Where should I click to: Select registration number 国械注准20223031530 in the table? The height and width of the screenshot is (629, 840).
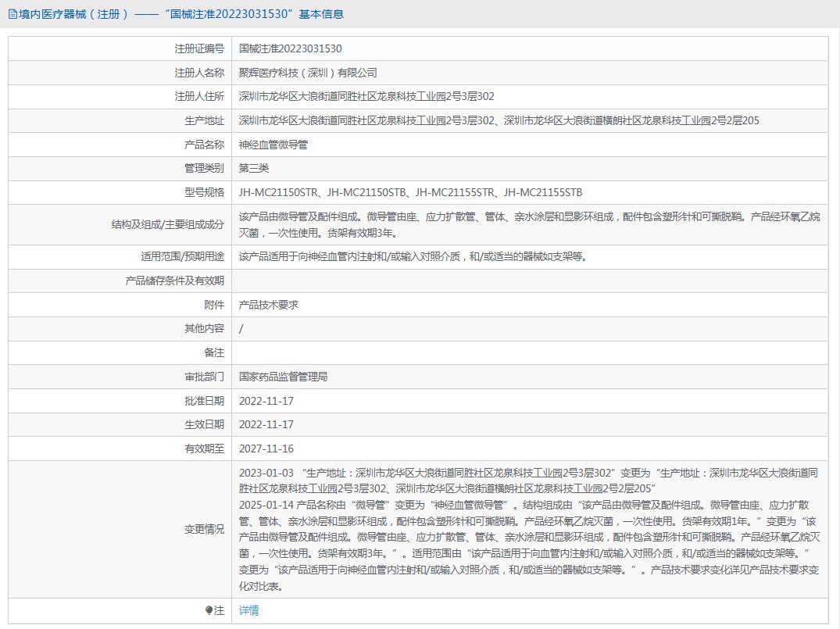coord(290,48)
